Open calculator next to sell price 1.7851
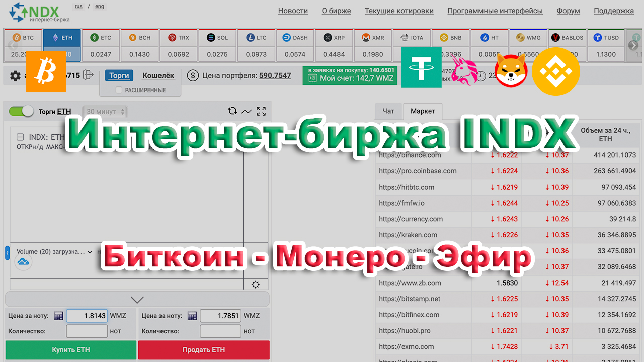The image size is (644, 362). tap(192, 316)
